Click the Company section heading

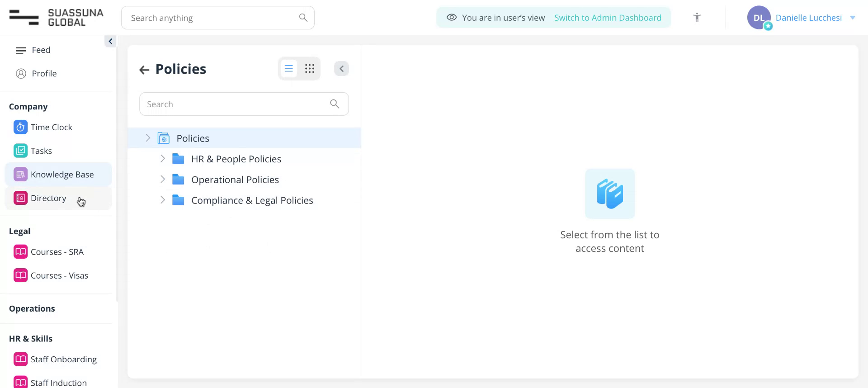[28, 107]
